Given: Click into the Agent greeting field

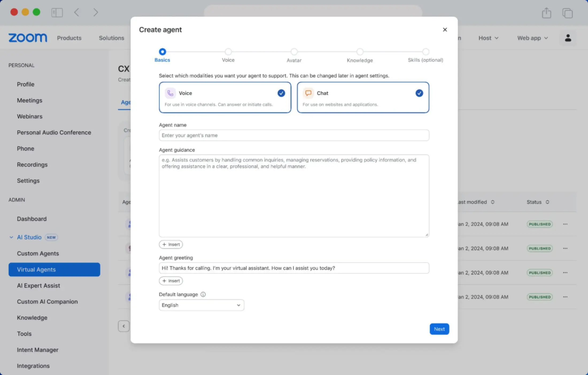Looking at the screenshot, I should (294, 268).
